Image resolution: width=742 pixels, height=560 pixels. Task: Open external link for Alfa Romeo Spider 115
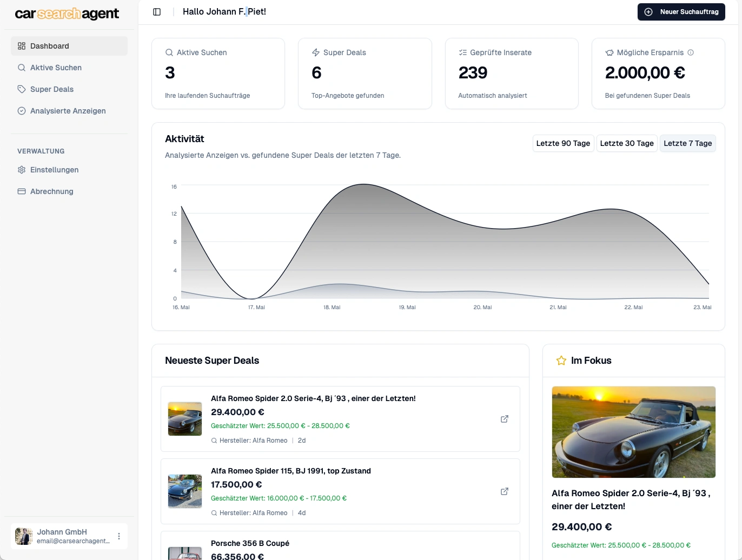tap(505, 491)
